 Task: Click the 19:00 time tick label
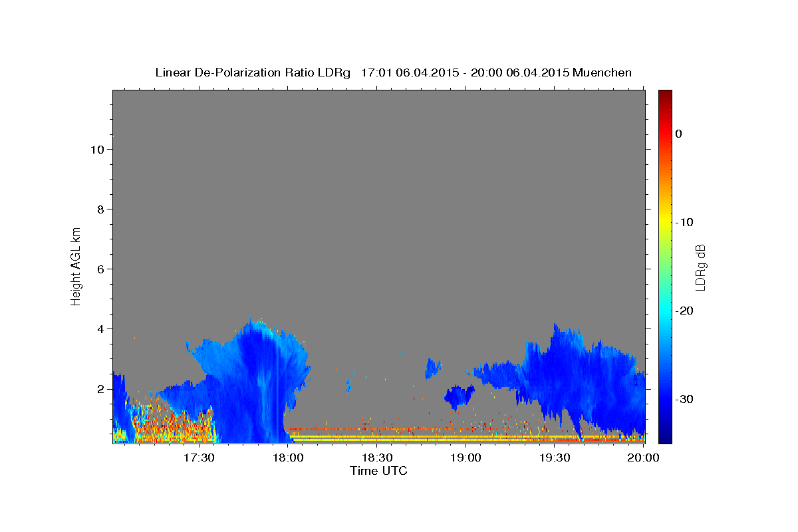(x=465, y=458)
